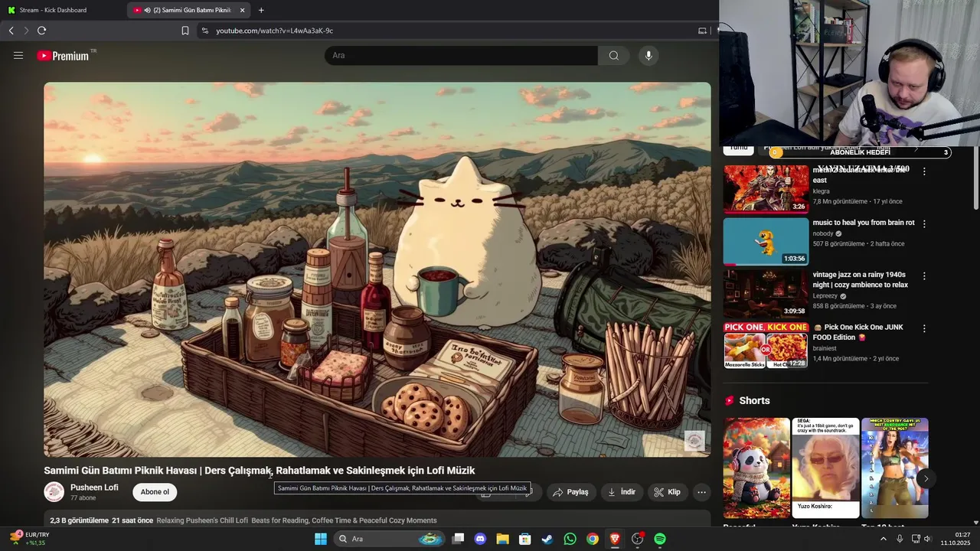
Task: Click channel watermark in video corner
Action: pyautogui.click(x=694, y=440)
